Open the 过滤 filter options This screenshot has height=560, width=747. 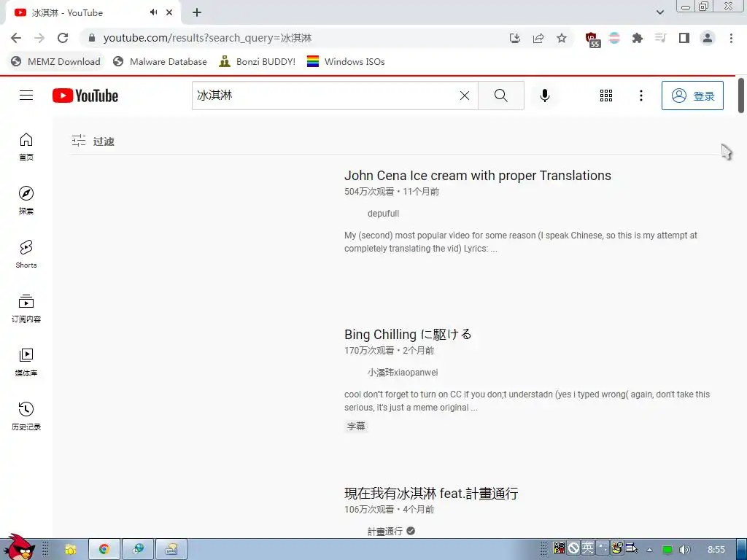(93, 141)
